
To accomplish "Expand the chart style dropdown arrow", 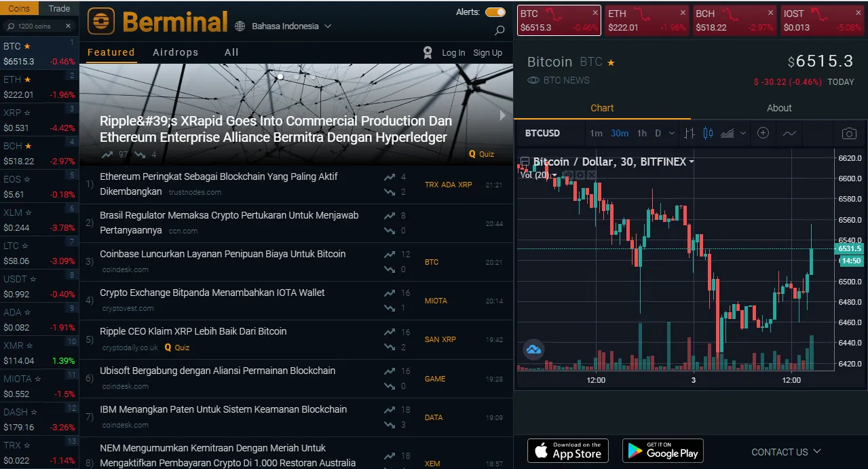I will pyautogui.click(x=743, y=133).
